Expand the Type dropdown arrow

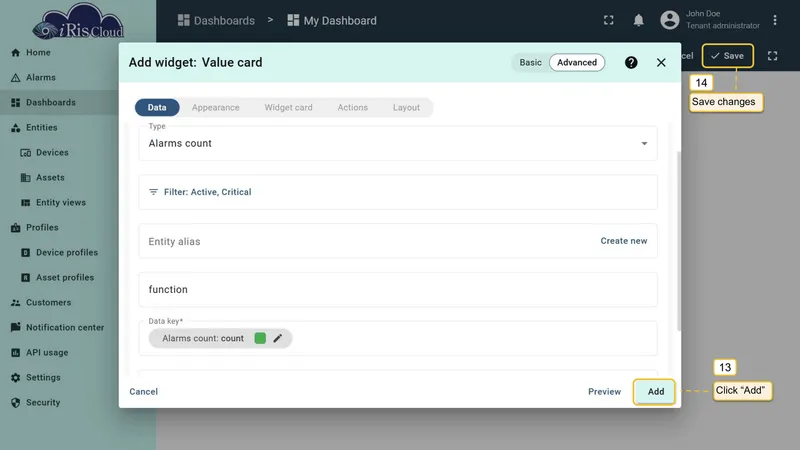644,143
